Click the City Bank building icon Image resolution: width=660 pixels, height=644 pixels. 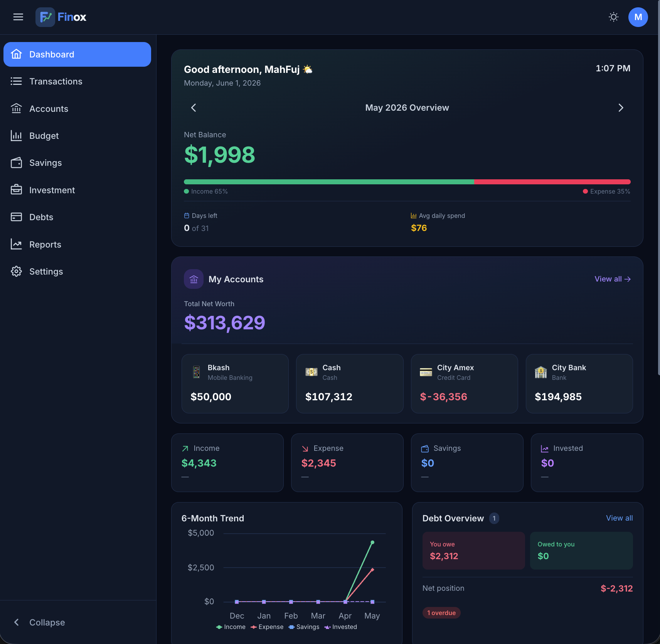click(541, 372)
